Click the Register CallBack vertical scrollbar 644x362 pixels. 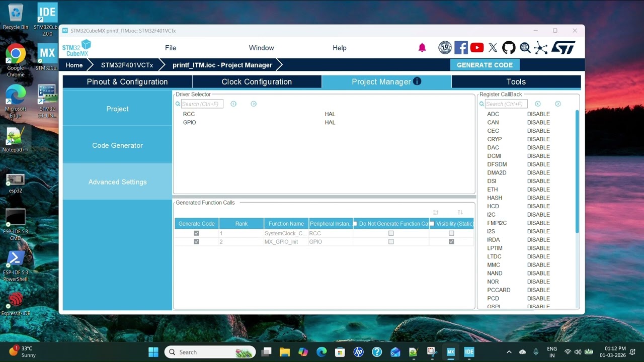click(x=577, y=171)
